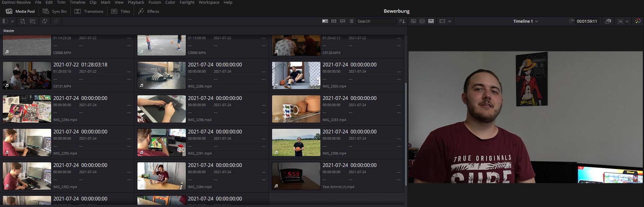The width and height of the screenshot is (644, 207).
Task: Click the 00:01:59:11 timecode field
Action: [587, 21]
